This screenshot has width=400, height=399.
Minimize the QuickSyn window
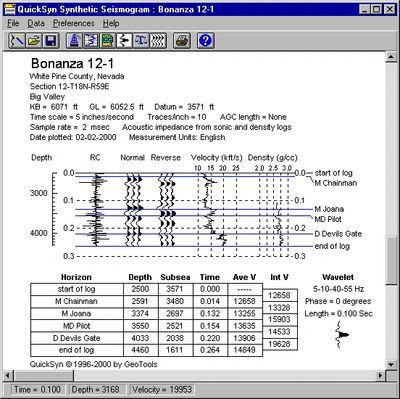click(x=365, y=9)
